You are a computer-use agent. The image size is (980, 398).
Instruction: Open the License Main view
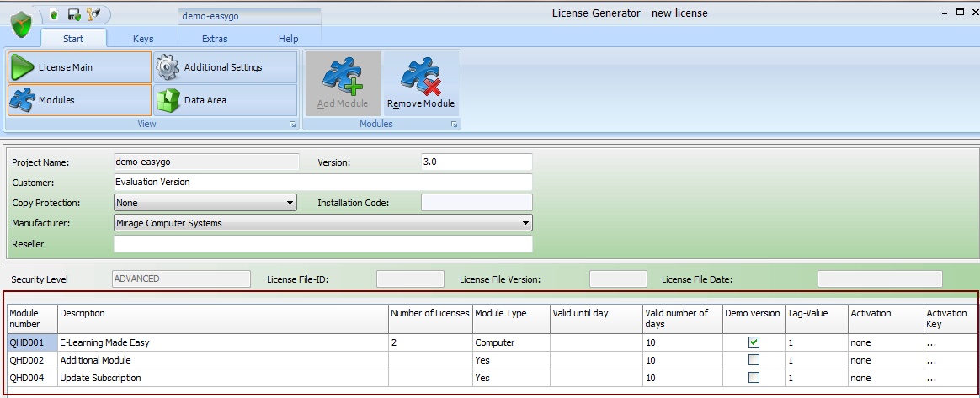79,67
